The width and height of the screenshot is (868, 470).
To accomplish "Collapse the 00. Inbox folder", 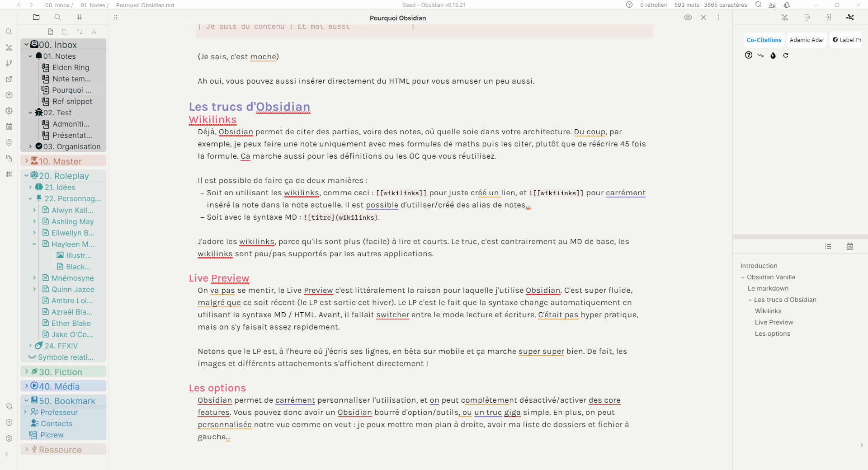I will point(26,44).
